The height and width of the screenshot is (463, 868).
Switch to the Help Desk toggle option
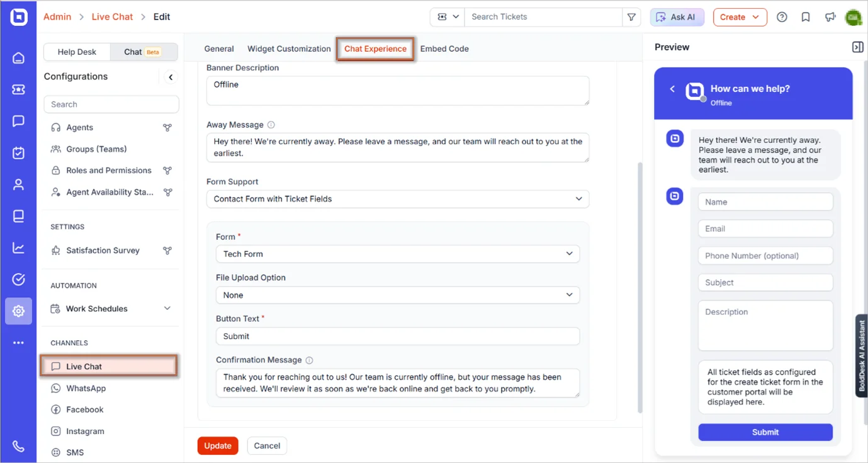(77, 51)
